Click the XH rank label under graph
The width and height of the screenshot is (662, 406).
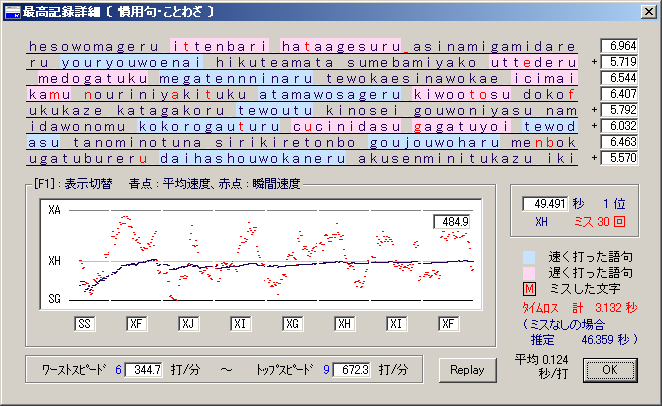pyautogui.click(x=345, y=324)
